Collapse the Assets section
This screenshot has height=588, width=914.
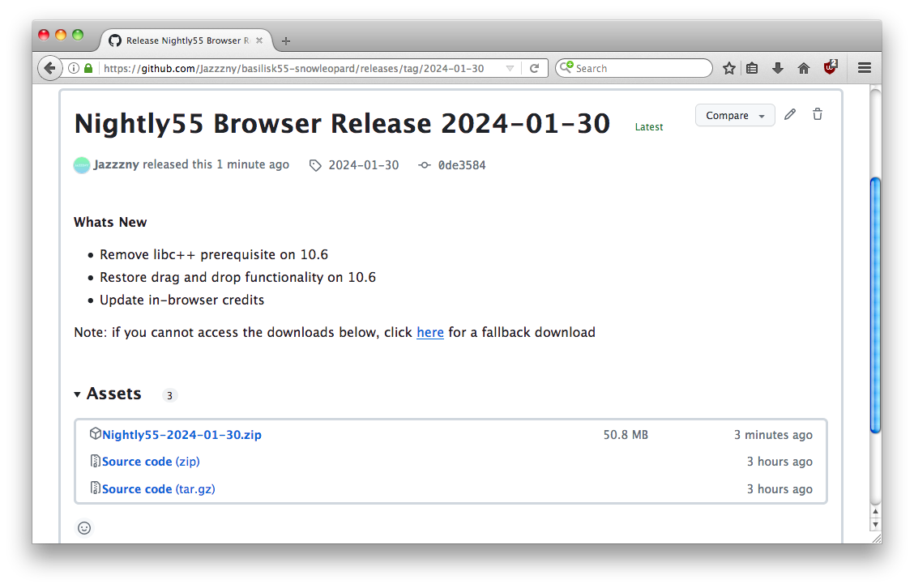(78, 394)
